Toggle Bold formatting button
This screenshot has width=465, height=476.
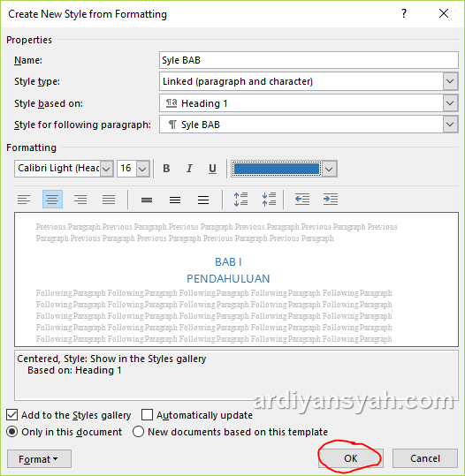[166, 169]
